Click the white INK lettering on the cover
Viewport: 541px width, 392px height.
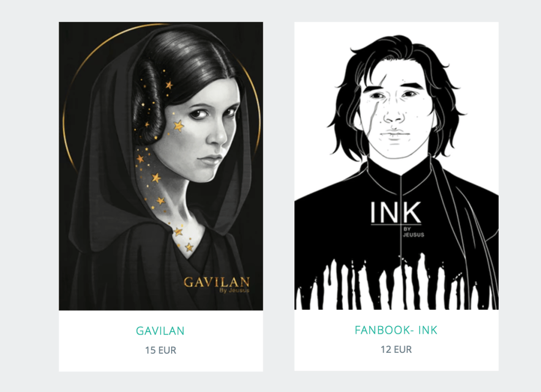click(396, 213)
